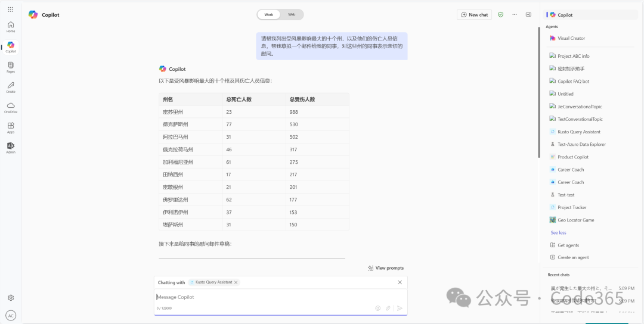The width and height of the screenshot is (644, 324).
Task: Open Pages in left sidebar
Action: click(x=11, y=67)
